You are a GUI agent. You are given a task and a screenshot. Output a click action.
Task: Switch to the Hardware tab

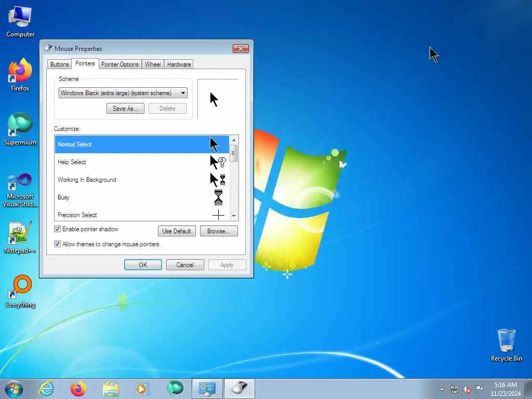(x=179, y=64)
